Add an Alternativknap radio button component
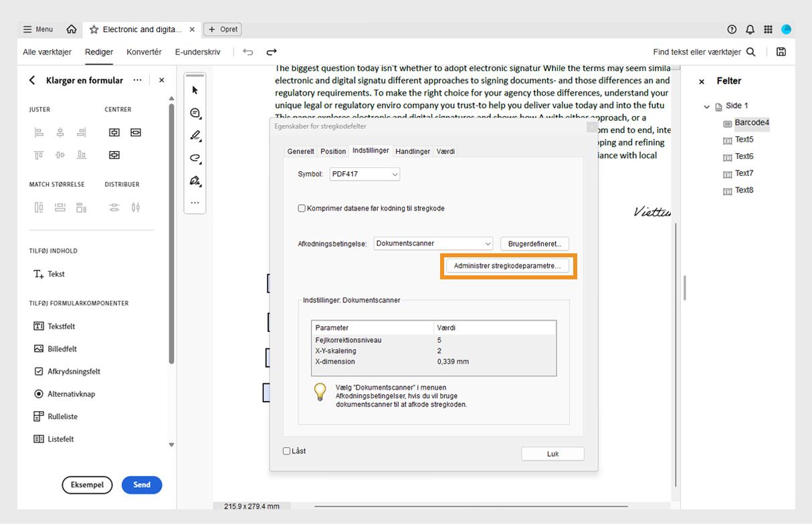This screenshot has width=812, height=524. click(x=65, y=394)
